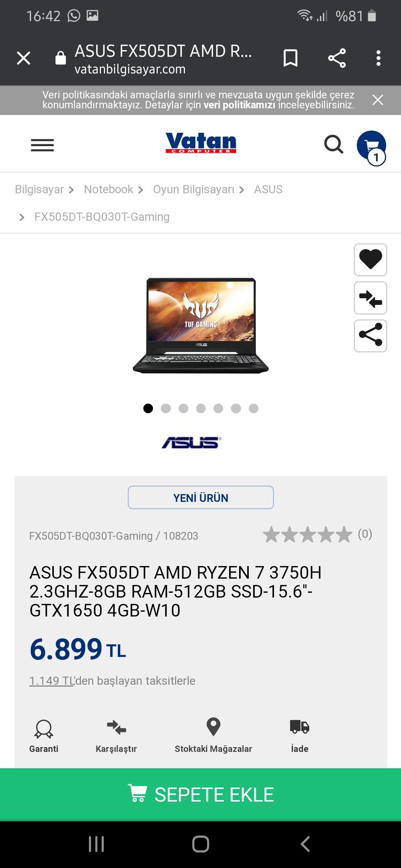401x868 pixels.
Task: Show Stoktaki Mağazalar store locations
Action: pyautogui.click(x=213, y=736)
